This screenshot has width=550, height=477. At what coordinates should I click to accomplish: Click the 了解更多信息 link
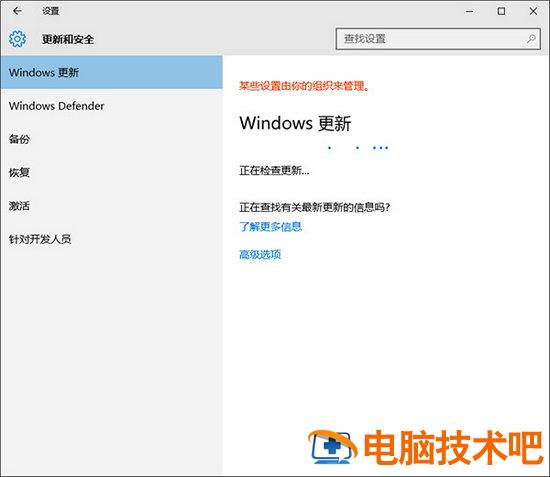click(x=270, y=227)
